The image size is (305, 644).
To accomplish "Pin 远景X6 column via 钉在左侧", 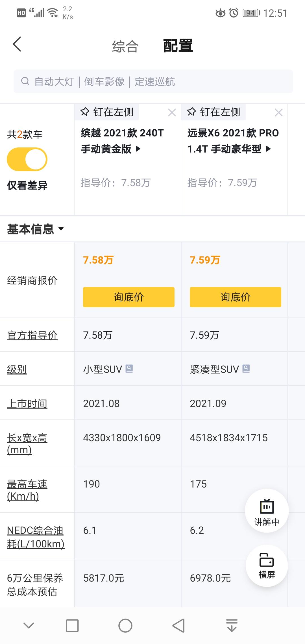I will coord(213,112).
